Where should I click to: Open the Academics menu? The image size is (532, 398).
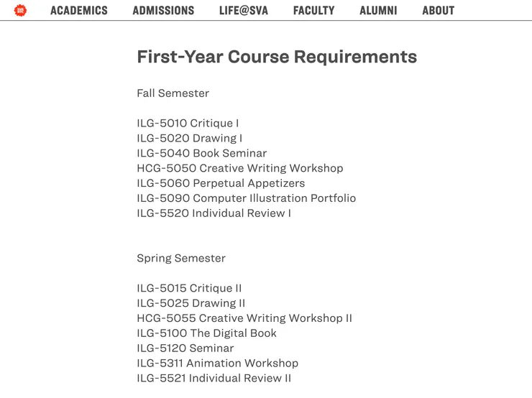click(x=79, y=11)
